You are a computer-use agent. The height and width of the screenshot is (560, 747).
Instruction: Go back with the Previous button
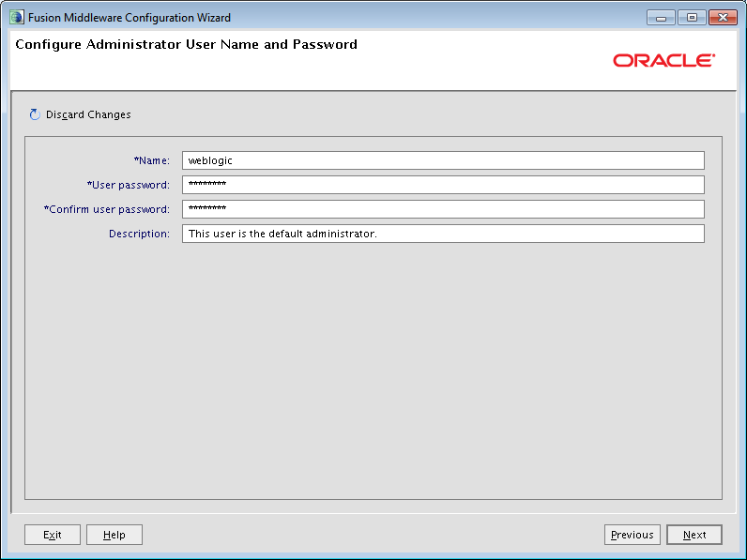click(x=633, y=535)
